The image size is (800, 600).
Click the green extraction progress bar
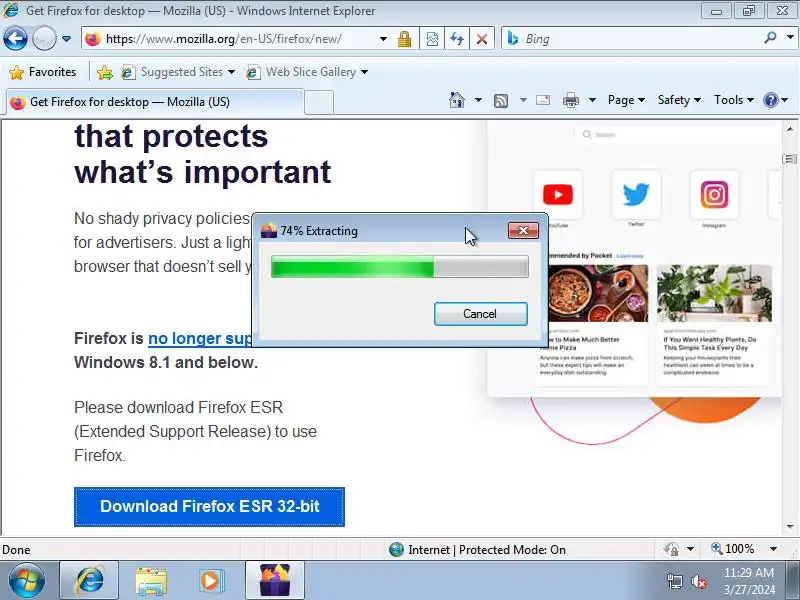click(x=399, y=267)
